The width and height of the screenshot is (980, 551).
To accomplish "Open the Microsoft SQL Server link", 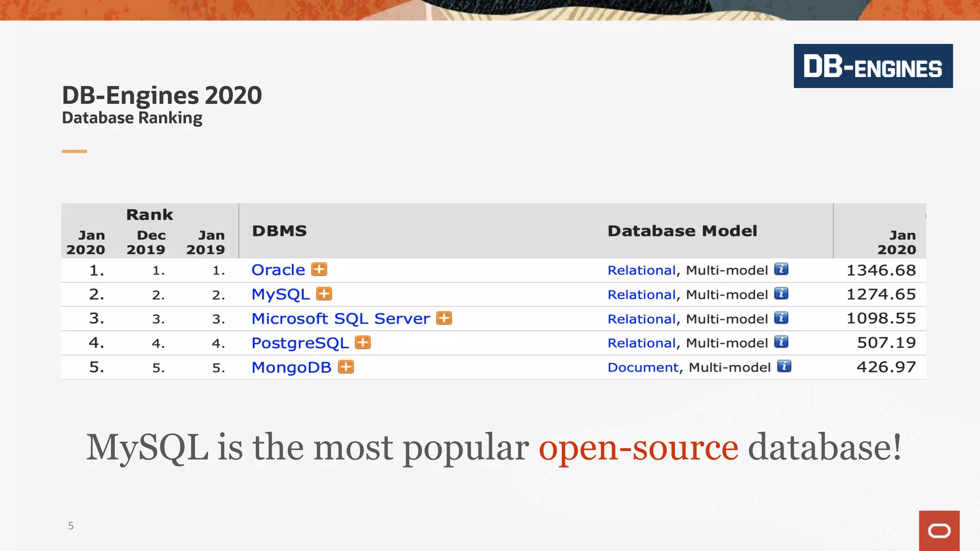I will pyautogui.click(x=341, y=319).
